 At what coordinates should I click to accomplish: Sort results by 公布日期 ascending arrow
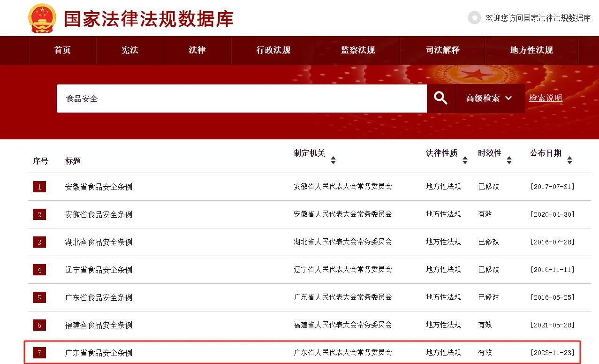tap(569, 157)
